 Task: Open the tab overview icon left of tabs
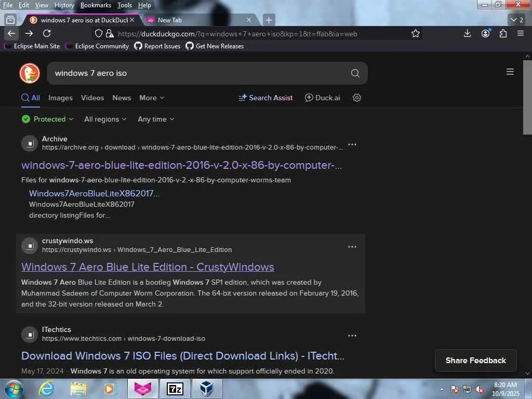(10, 20)
